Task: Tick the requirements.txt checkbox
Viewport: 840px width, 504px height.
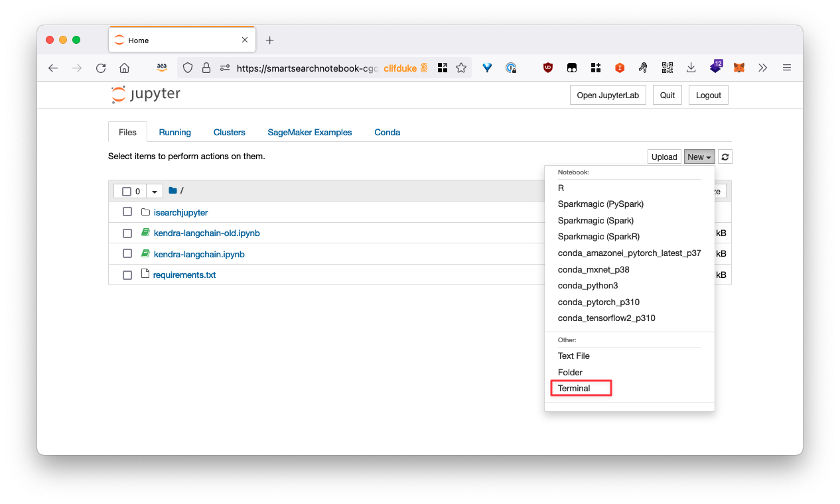Action: tap(127, 275)
